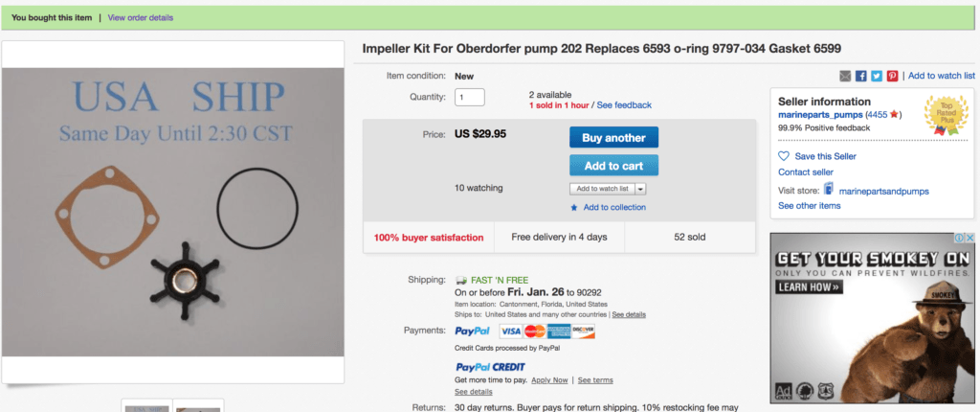Open the See feedback link
Screen dimensions: 980x412
tap(624, 105)
